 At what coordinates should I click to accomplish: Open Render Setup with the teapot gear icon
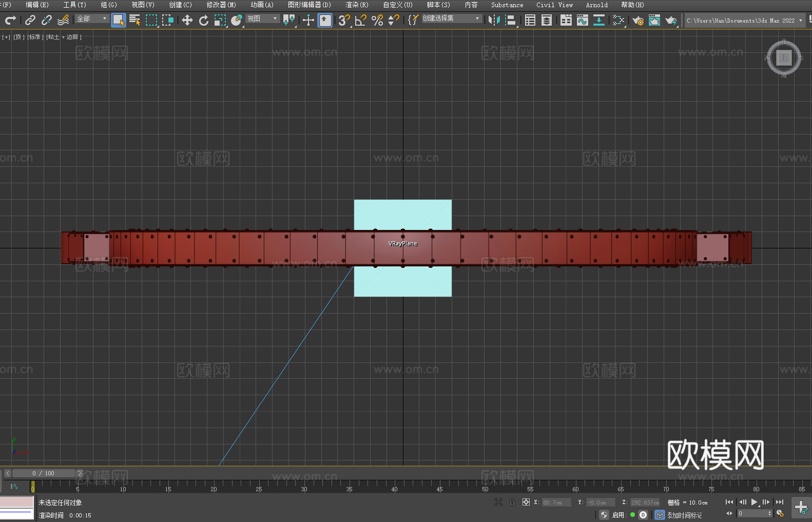click(x=637, y=20)
